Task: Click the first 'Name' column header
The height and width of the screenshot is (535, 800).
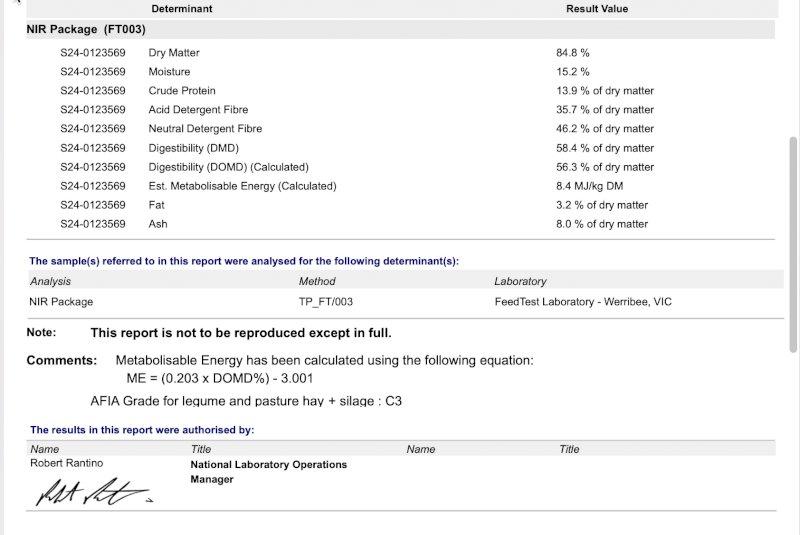Action: [x=44, y=449]
